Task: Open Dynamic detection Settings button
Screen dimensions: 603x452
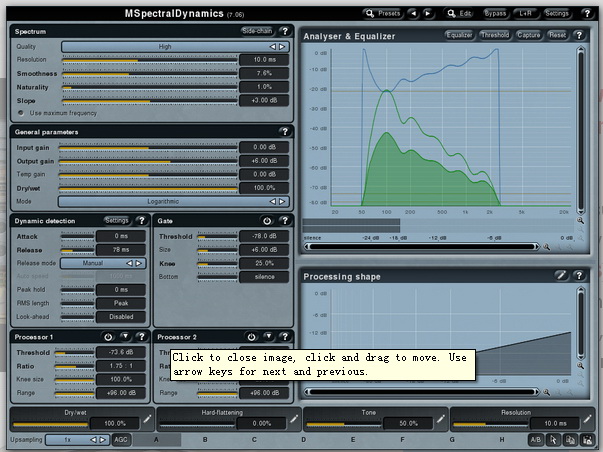Action: (117, 220)
